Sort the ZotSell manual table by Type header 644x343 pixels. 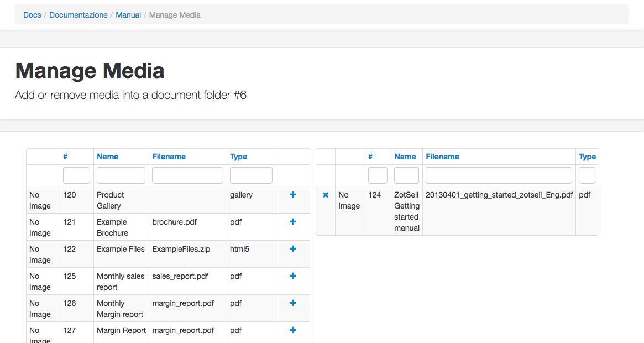587,157
